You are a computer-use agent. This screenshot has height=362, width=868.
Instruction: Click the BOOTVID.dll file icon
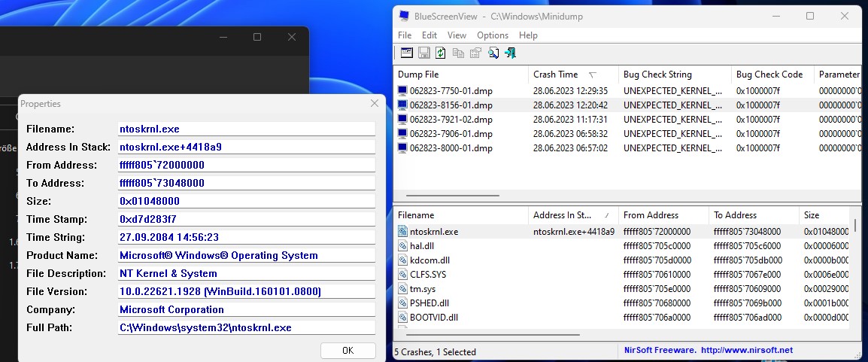coord(402,318)
